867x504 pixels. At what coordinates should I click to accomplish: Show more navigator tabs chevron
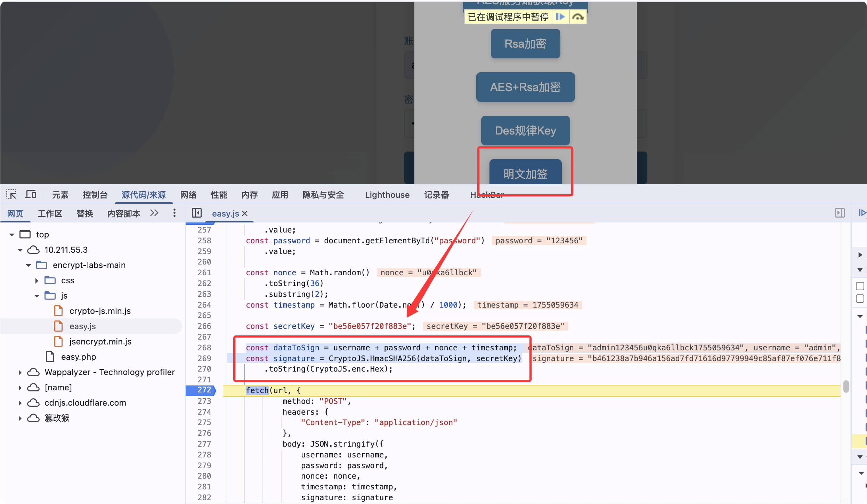coord(154,213)
